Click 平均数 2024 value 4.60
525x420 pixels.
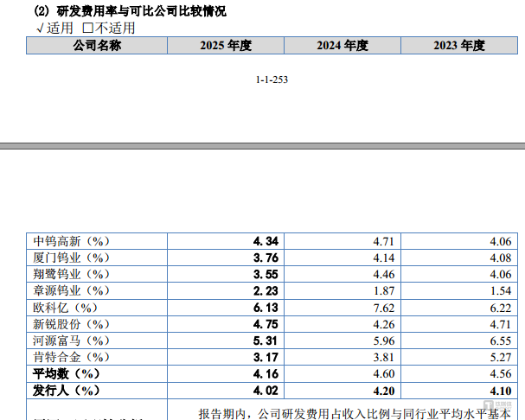pyautogui.click(x=384, y=373)
